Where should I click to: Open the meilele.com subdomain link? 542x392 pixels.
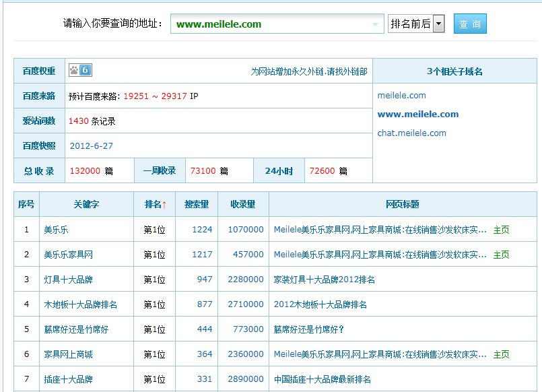(x=402, y=95)
